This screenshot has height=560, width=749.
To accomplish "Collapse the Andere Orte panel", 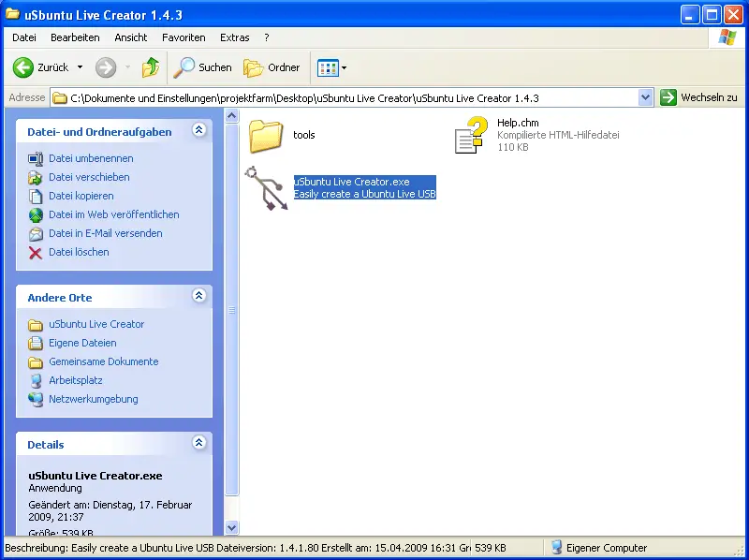I will pyautogui.click(x=198, y=296).
